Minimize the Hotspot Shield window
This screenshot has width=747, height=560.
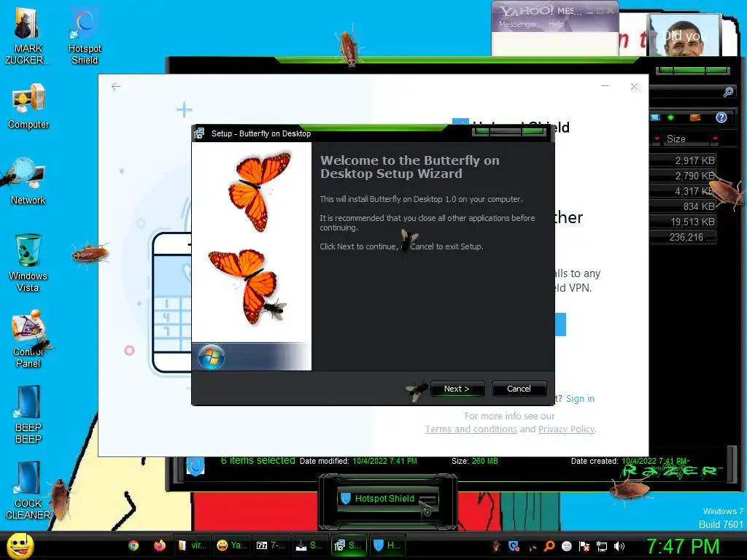(605, 86)
